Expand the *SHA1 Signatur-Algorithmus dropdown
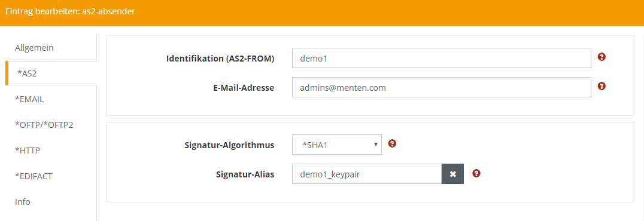644x221 pixels. point(337,145)
